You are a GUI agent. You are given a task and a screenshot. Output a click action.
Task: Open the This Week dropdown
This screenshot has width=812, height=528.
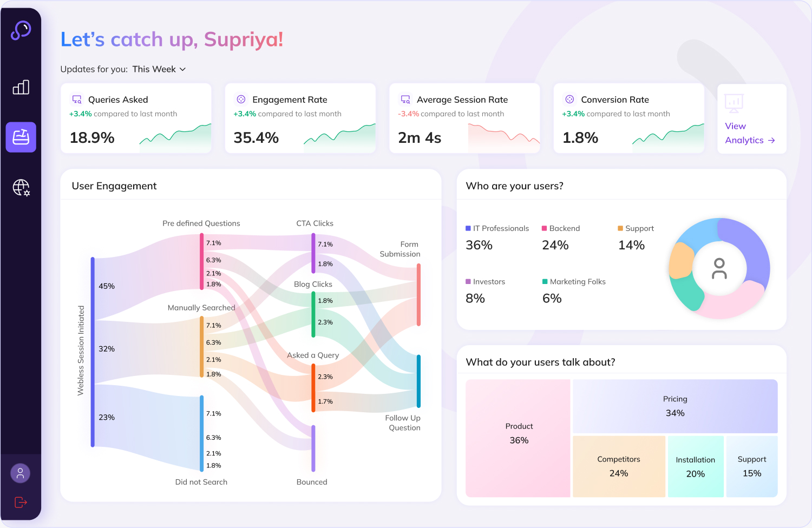(159, 69)
